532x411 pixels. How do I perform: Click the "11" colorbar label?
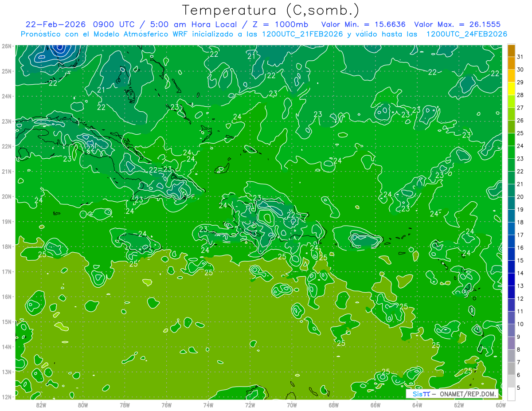coord(520,311)
